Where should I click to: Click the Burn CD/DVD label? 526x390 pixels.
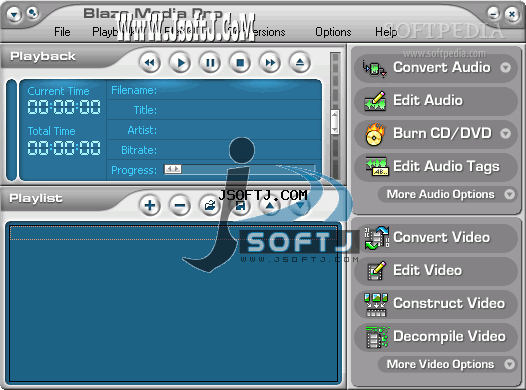tap(442, 133)
